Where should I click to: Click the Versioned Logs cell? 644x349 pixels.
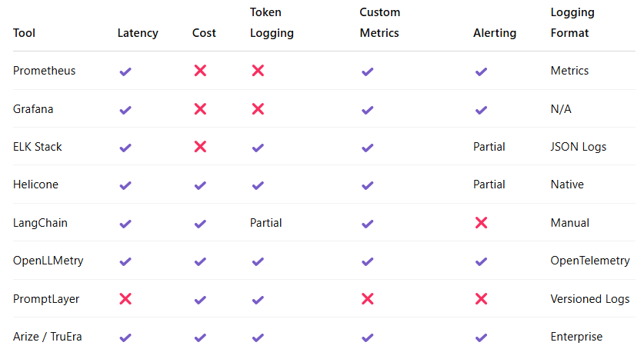[589, 299]
